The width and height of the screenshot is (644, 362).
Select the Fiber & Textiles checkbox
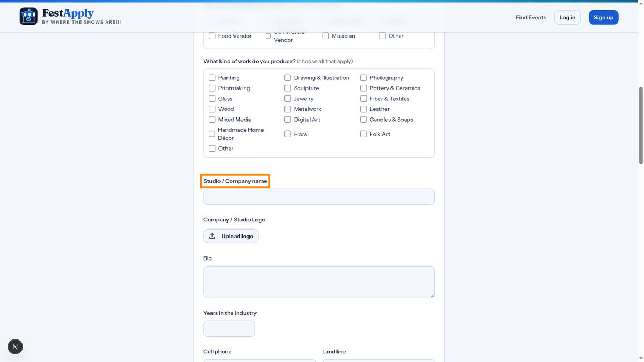363,99
